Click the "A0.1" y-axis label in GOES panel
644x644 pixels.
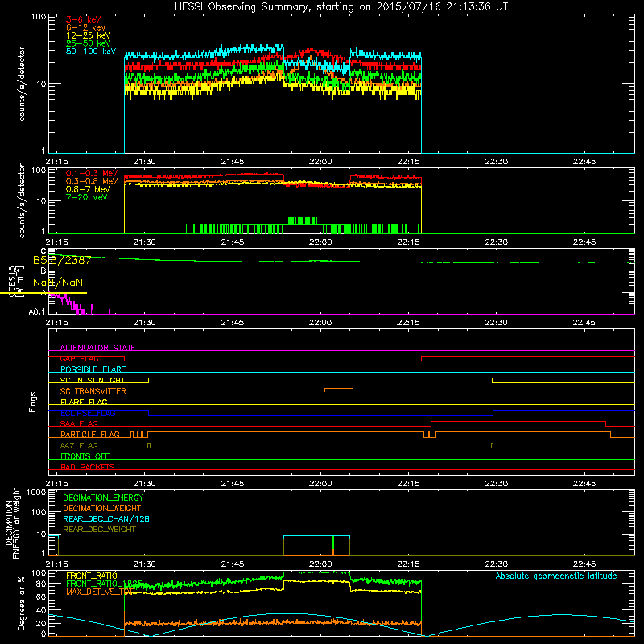(37, 312)
